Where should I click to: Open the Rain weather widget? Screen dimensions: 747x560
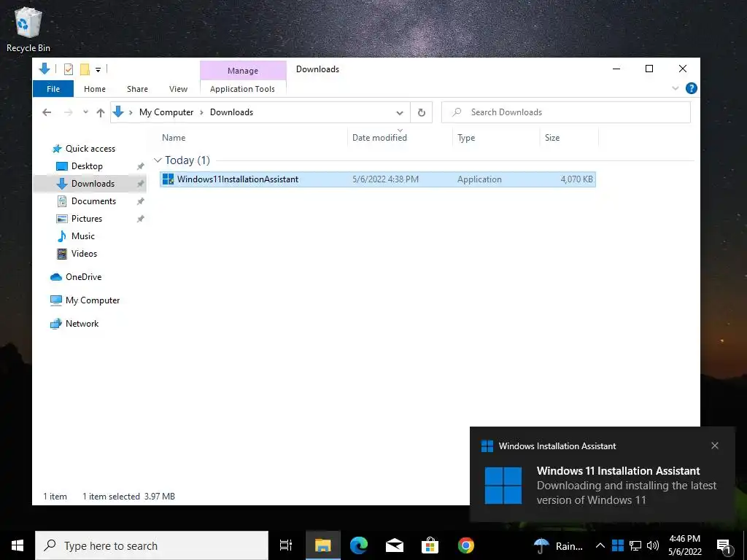click(x=558, y=545)
